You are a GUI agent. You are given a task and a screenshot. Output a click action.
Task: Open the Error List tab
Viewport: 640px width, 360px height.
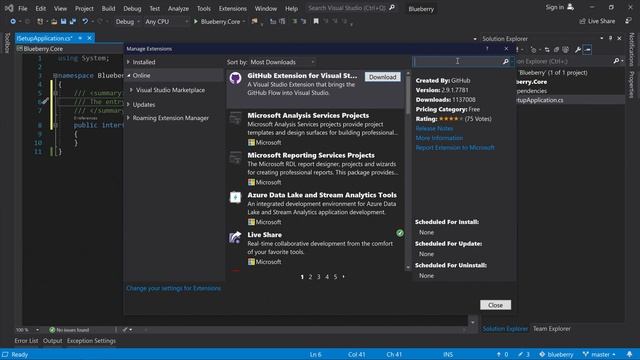click(26, 340)
